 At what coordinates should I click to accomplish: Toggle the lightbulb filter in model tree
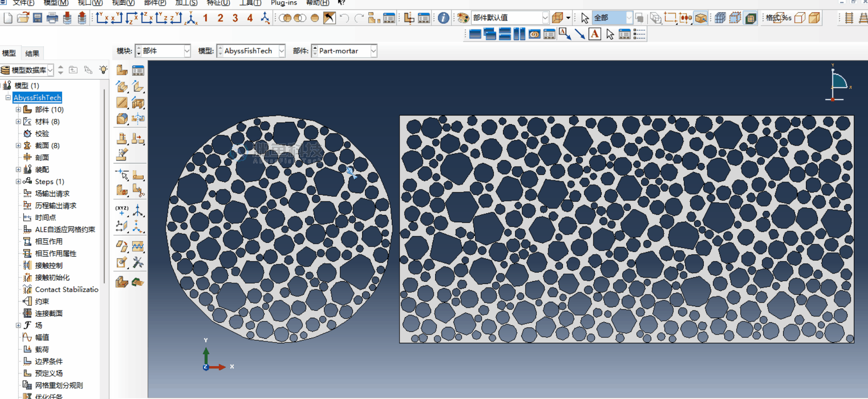(x=104, y=70)
